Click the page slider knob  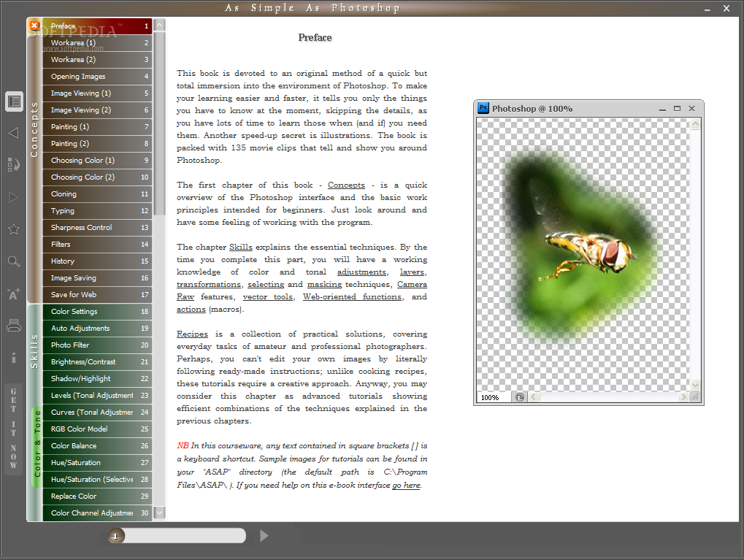[x=116, y=536]
